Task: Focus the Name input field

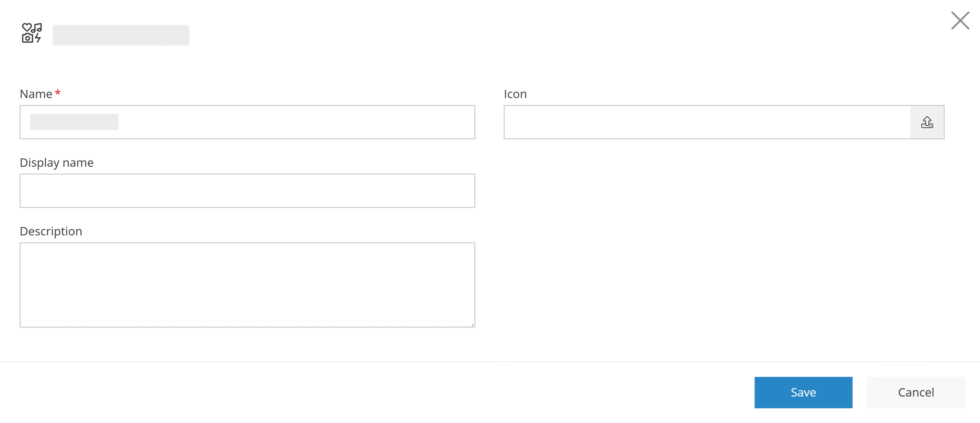Action: 247,122
